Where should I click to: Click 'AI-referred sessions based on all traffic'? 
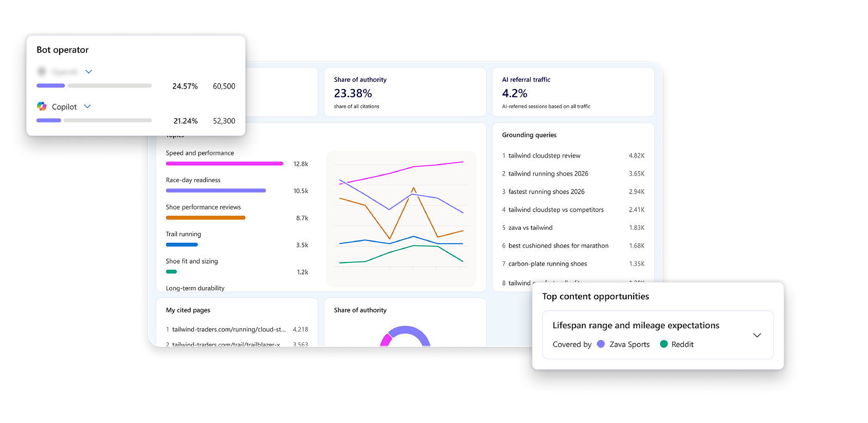546,107
